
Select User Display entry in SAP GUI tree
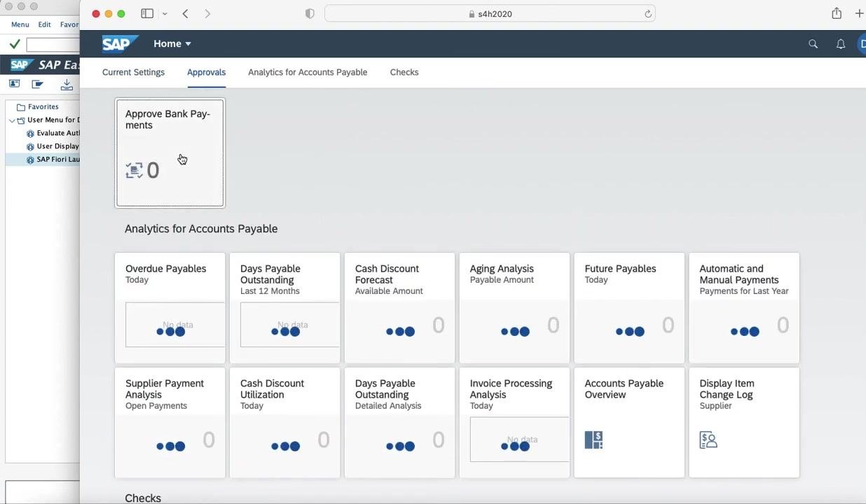53,146
